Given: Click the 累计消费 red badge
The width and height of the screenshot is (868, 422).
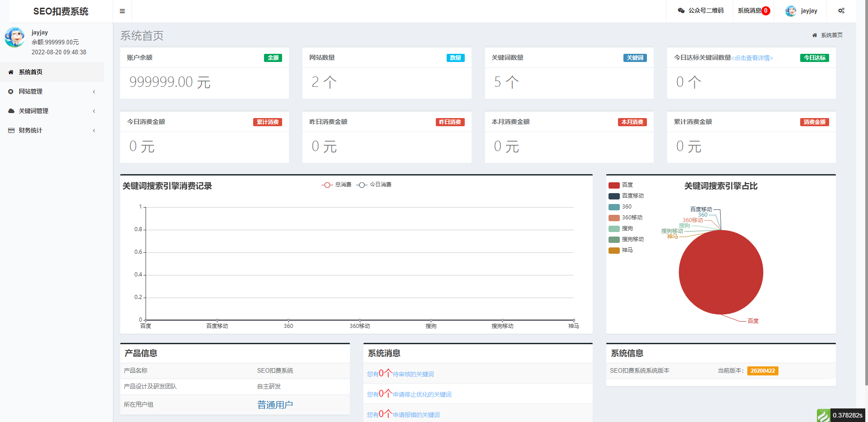Looking at the screenshot, I should coord(268,122).
